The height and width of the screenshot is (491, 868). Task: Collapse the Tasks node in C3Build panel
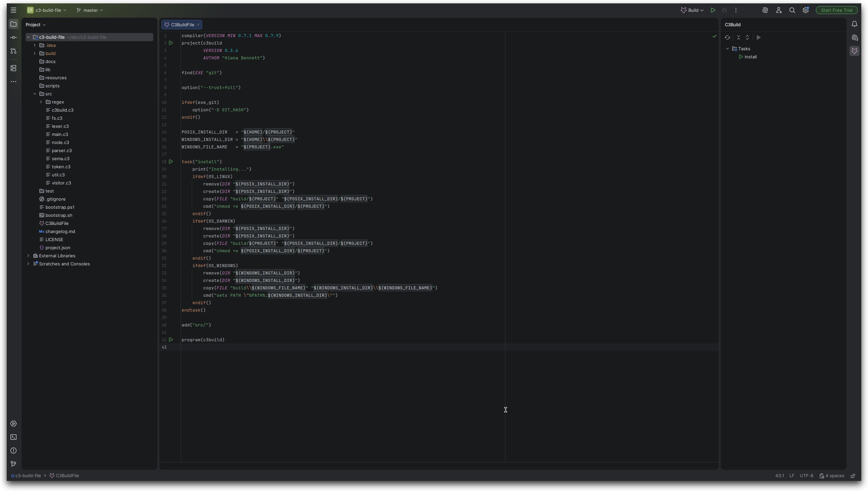pos(727,49)
